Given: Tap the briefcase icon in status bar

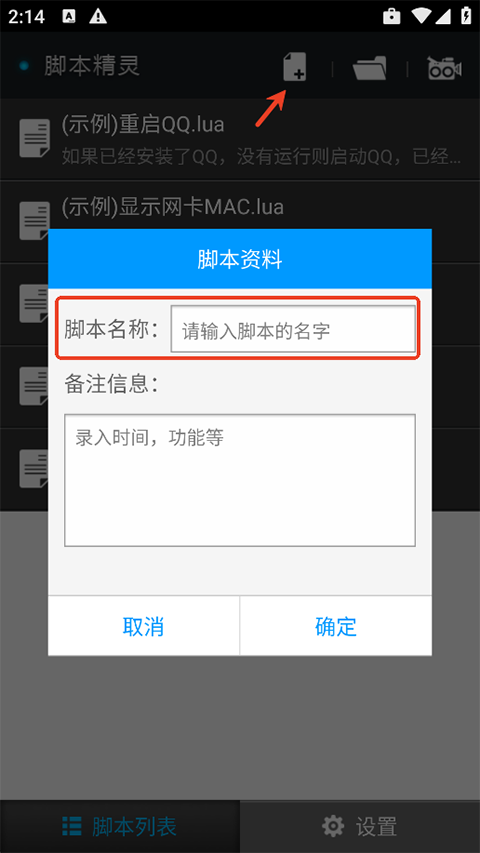Looking at the screenshot, I should 392,16.
